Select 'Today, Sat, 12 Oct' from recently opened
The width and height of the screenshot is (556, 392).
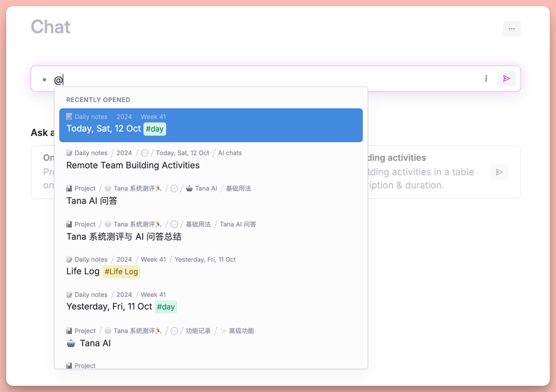(x=211, y=125)
